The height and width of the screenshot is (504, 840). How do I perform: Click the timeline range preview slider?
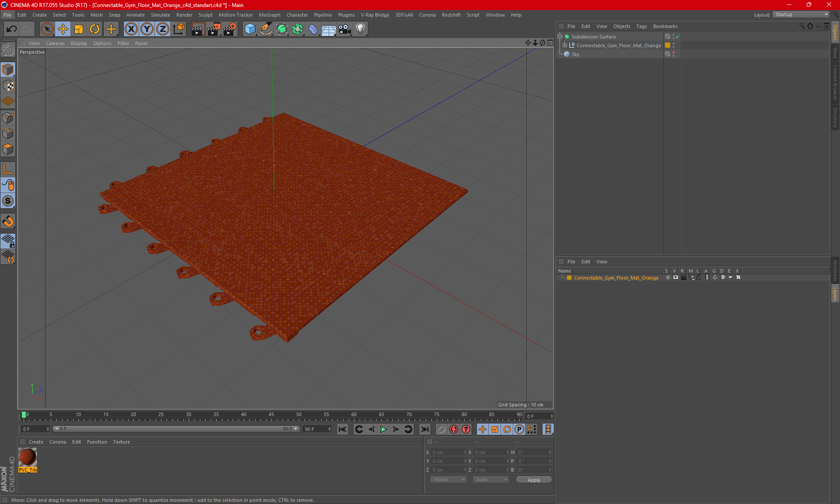click(176, 429)
